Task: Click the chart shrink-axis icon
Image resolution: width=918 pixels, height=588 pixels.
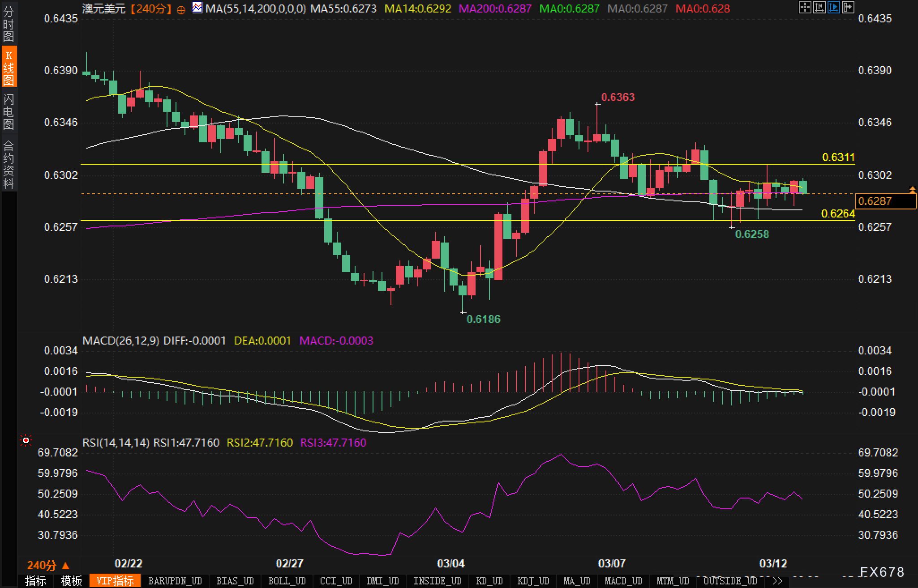Action: pos(819,7)
